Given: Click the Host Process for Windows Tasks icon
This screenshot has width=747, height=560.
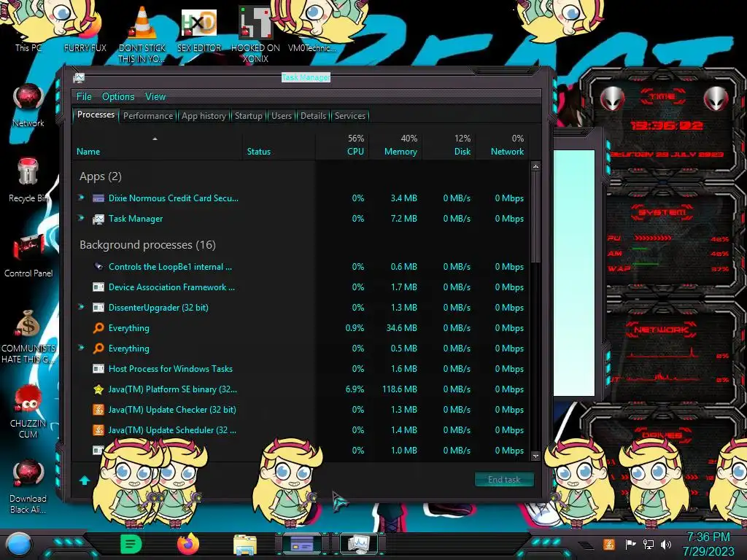Looking at the screenshot, I should pyautogui.click(x=98, y=368).
